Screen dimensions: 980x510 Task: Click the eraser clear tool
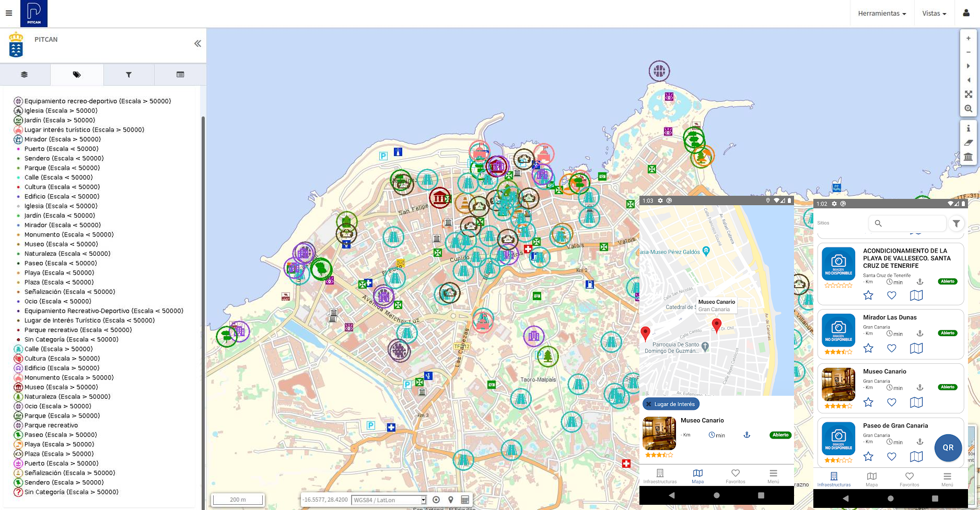pos(968,143)
